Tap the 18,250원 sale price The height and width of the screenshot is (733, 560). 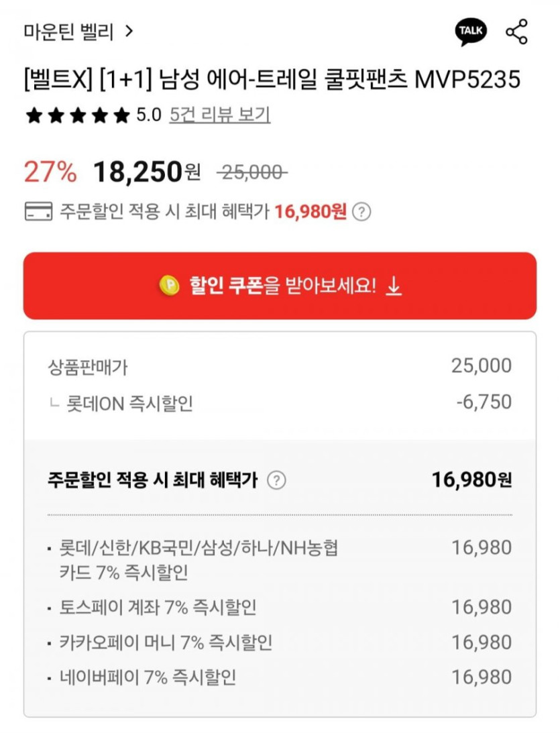[x=146, y=172]
